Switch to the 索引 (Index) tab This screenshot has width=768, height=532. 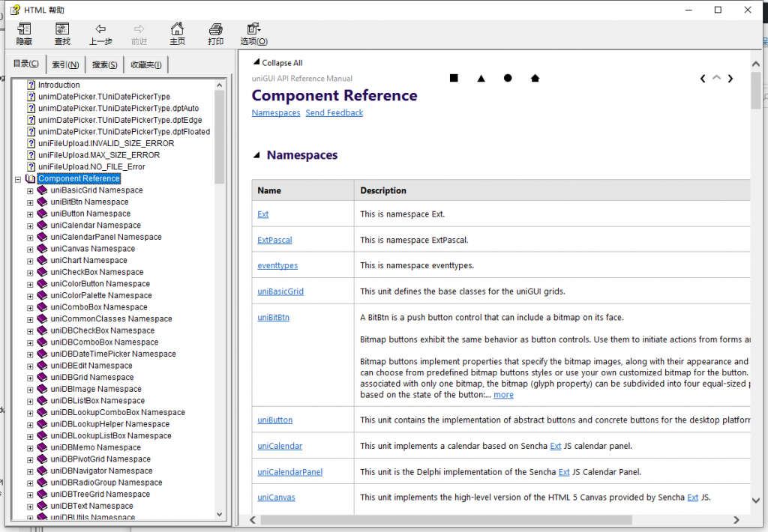click(x=65, y=65)
